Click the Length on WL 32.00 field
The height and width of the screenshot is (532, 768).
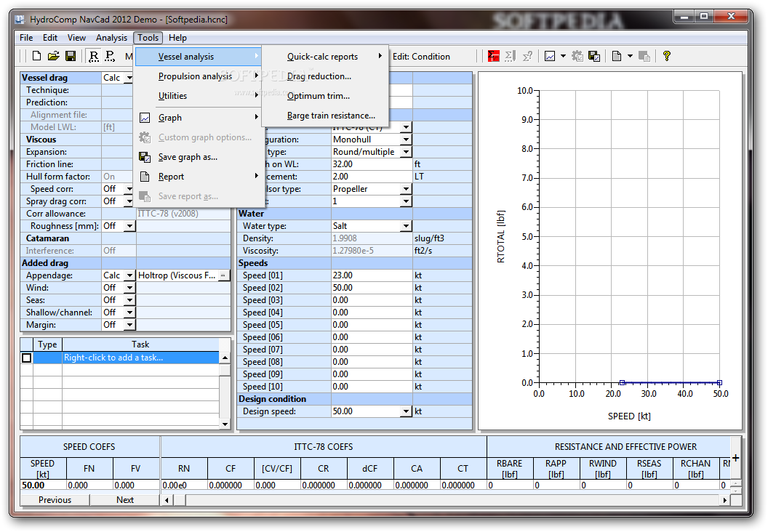point(372,164)
